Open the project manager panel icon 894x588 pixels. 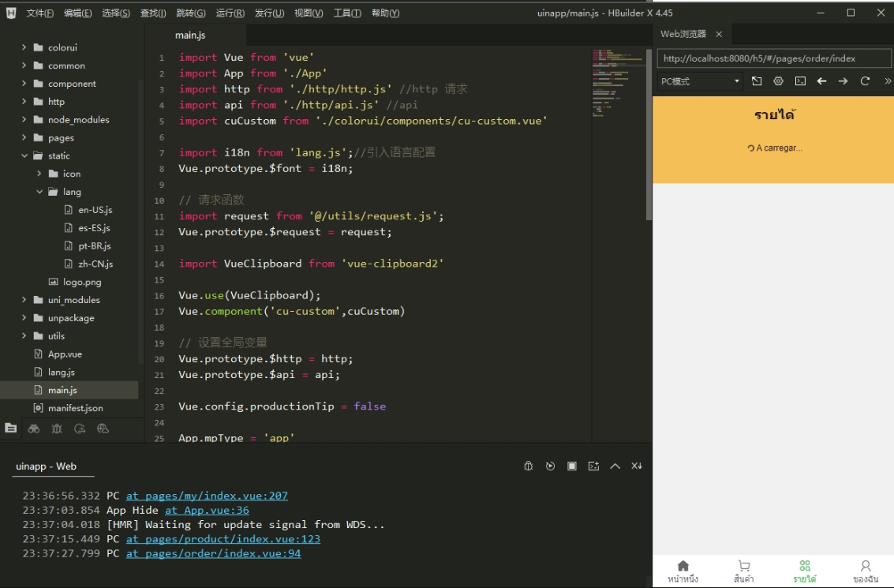tap(11, 429)
